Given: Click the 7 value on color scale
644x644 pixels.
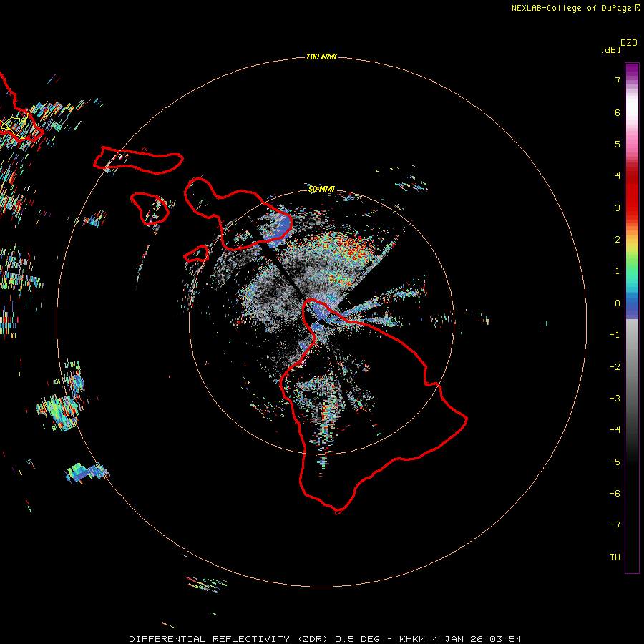Looking at the screenshot, I should (618, 80).
